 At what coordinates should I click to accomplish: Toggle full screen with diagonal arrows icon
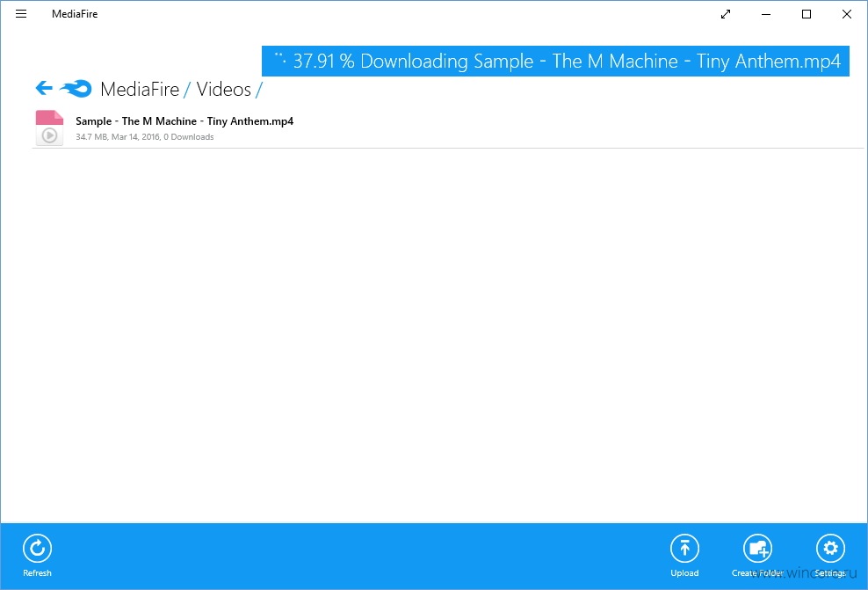pyautogui.click(x=726, y=14)
